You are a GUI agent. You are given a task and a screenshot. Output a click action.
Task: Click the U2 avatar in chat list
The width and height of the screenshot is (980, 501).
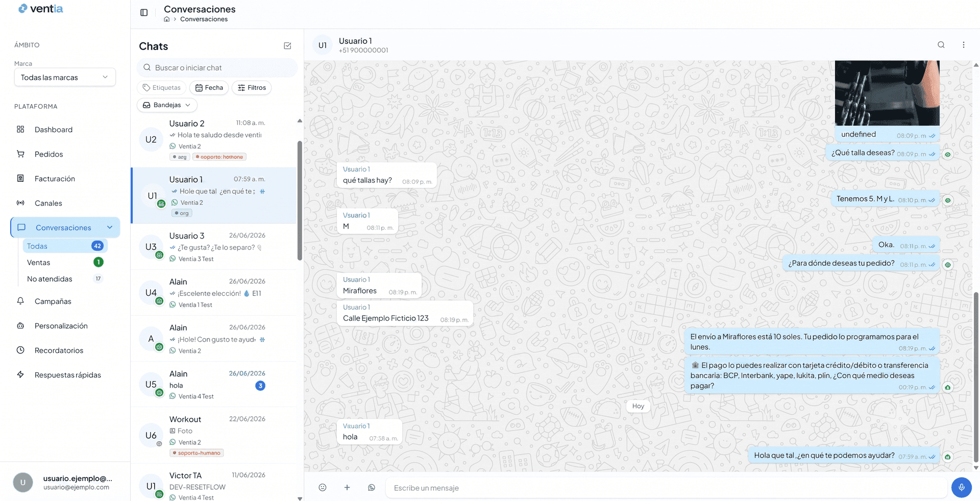click(x=151, y=139)
